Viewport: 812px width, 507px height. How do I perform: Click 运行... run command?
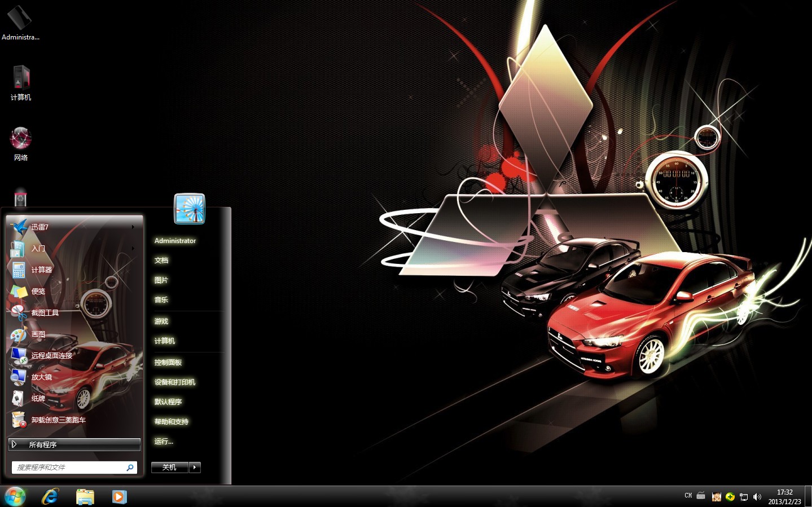[x=164, y=442]
